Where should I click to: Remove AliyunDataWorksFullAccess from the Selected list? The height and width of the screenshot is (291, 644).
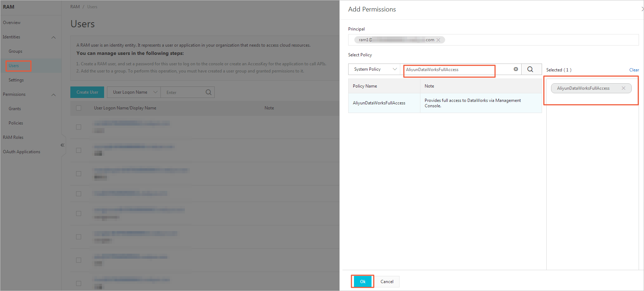coord(624,88)
